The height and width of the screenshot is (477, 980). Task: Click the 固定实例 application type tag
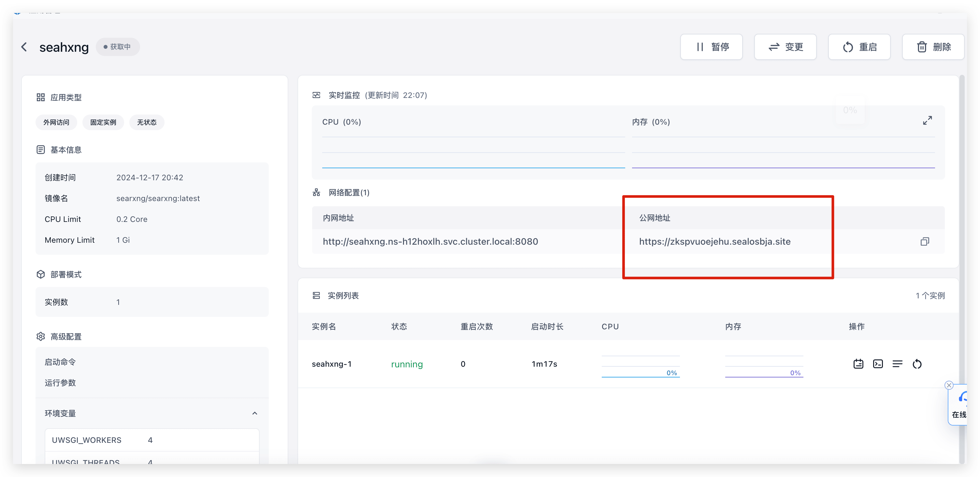click(x=103, y=122)
